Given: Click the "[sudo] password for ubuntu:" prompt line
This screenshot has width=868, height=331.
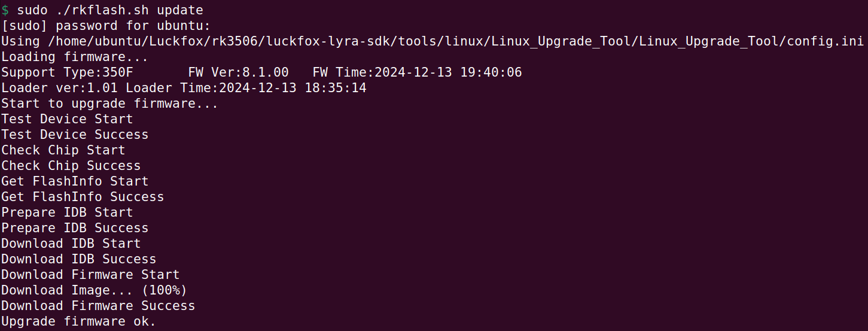Looking at the screenshot, I should (106, 26).
